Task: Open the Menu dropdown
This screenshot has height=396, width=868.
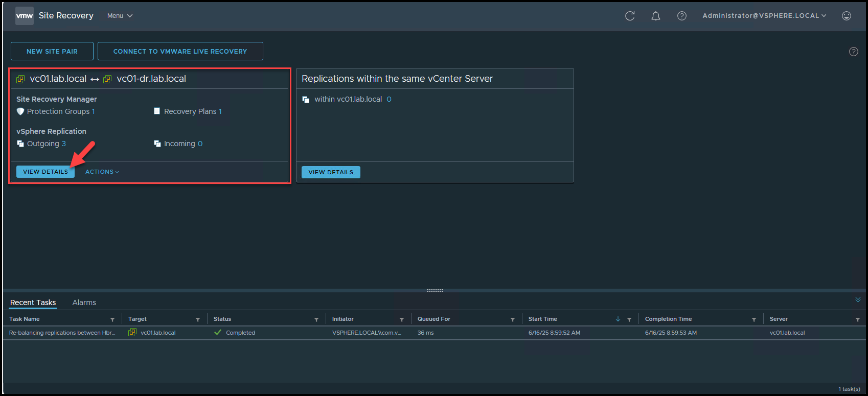Action: (120, 16)
